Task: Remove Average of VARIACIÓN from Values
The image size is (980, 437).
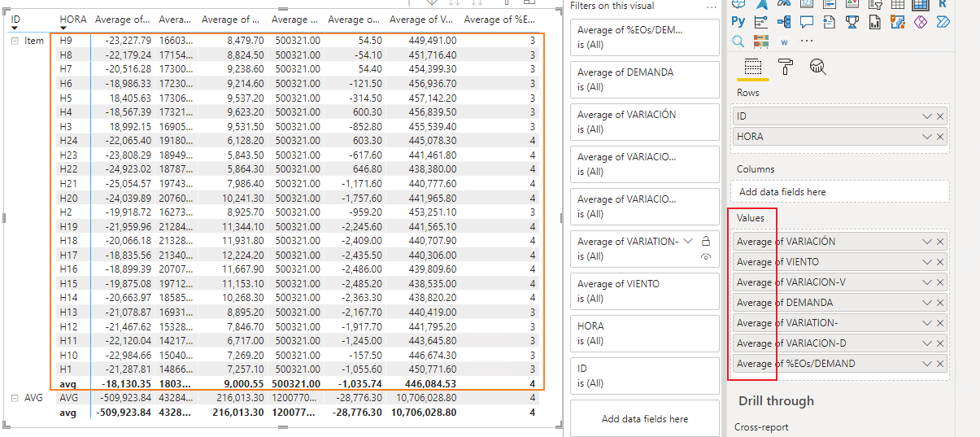Action: pyautogui.click(x=940, y=242)
